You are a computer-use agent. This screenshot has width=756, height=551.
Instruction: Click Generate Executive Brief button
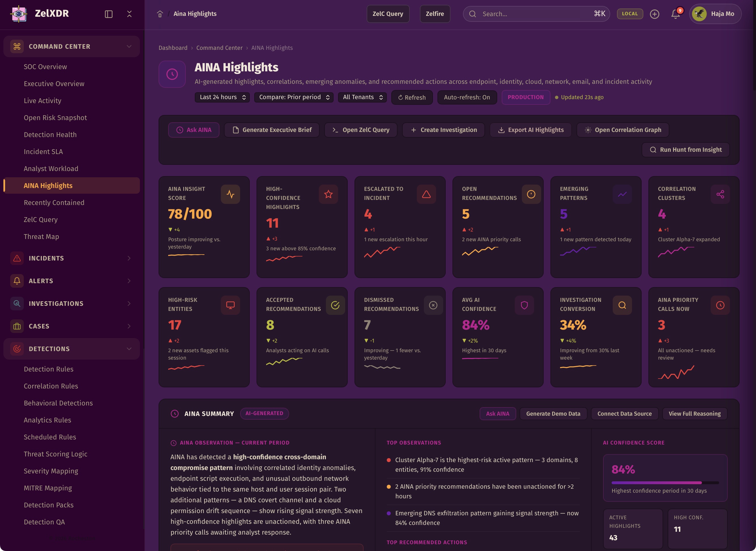pyautogui.click(x=272, y=130)
